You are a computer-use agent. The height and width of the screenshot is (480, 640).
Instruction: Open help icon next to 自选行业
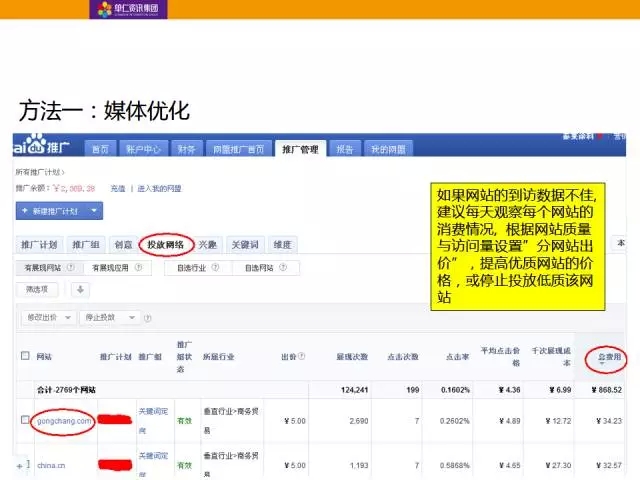tap(215, 267)
